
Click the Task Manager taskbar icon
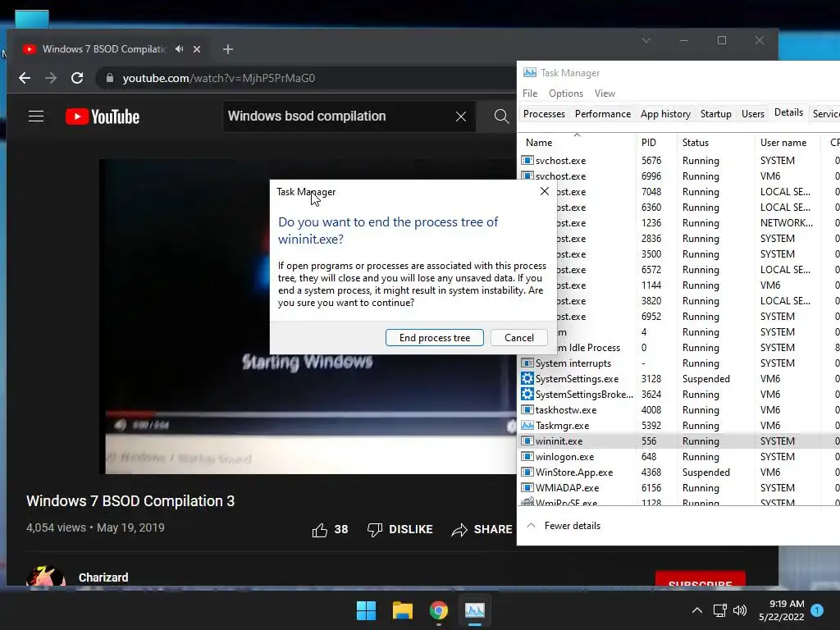(x=475, y=610)
